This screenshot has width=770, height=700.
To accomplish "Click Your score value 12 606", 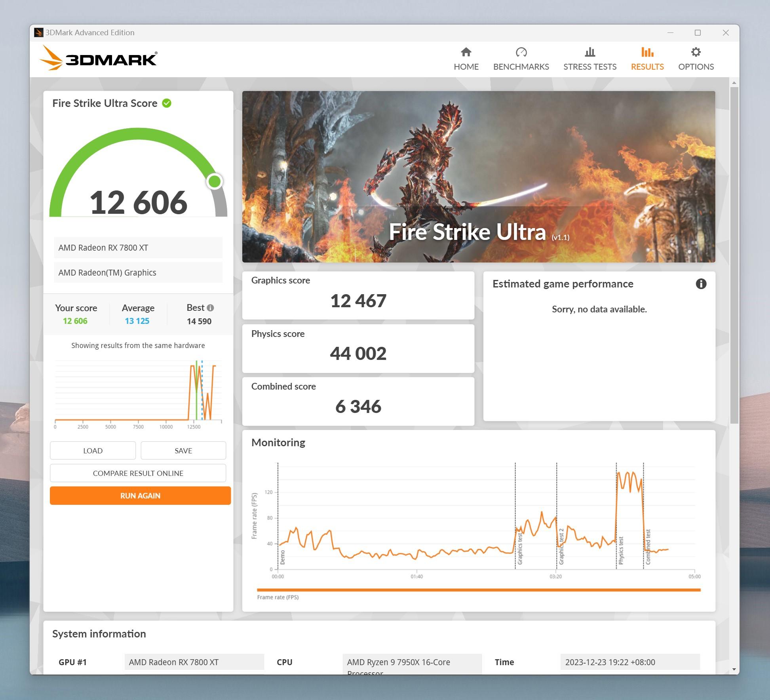I will pyautogui.click(x=75, y=321).
